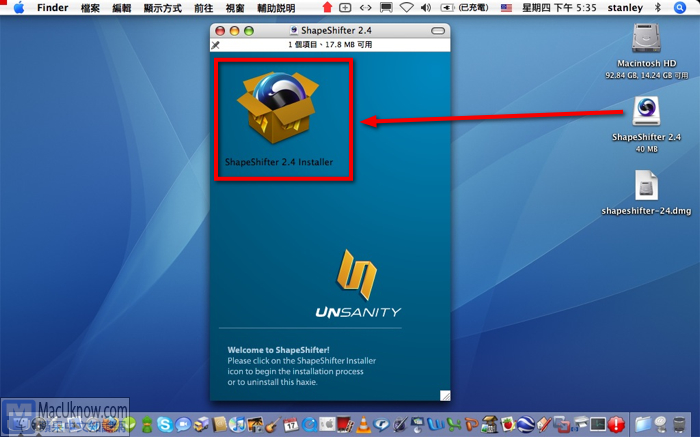Click the battery status 已充電
Image resolution: width=700 pixels, height=437 pixels.
[464, 7]
